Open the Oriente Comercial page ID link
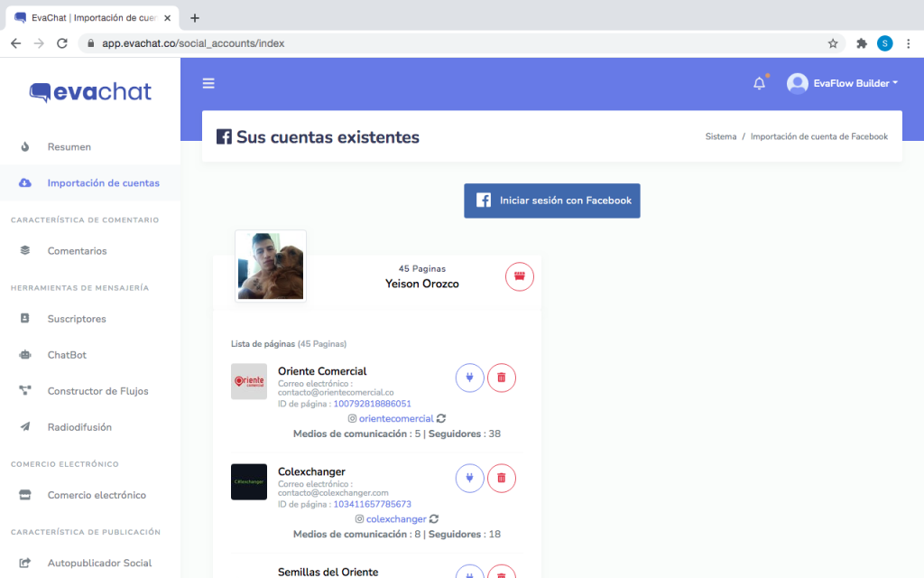Image resolution: width=924 pixels, height=578 pixels. pyautogui.click(x=372, y=404)
